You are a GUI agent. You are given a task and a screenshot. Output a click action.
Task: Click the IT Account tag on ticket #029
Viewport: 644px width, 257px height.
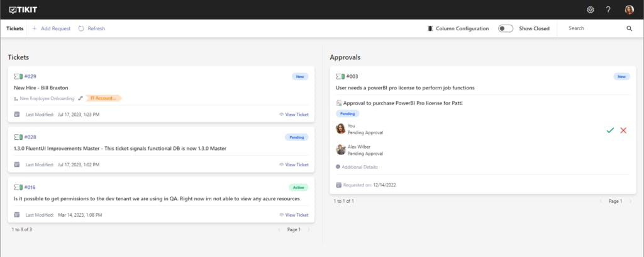pyautogui.click(x=104, y=98)
